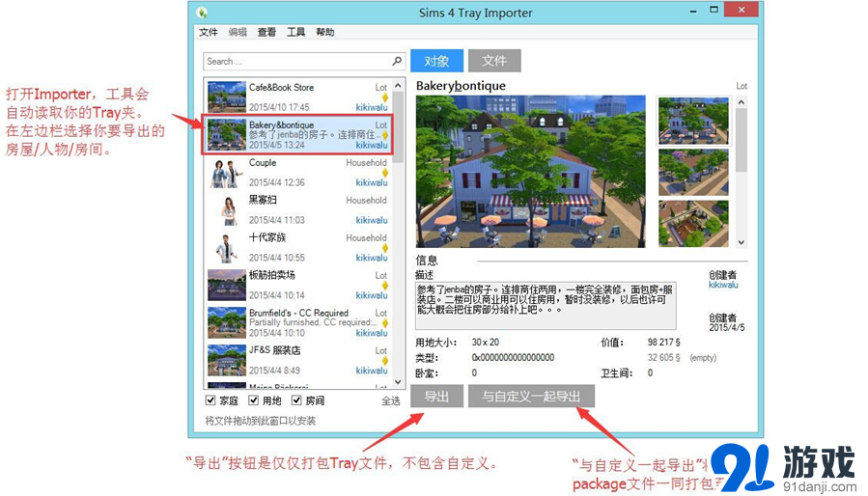This screenshot has width=868, height=496.
Task: Toggle the 用地 checkbox
Action: [x=254, y=400]
